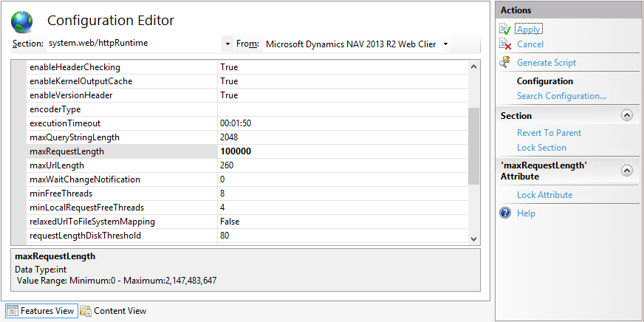The height and width of the screenshot is (322, 644).
Task: Click the Features View icon
Action: (x=13, y=311)
